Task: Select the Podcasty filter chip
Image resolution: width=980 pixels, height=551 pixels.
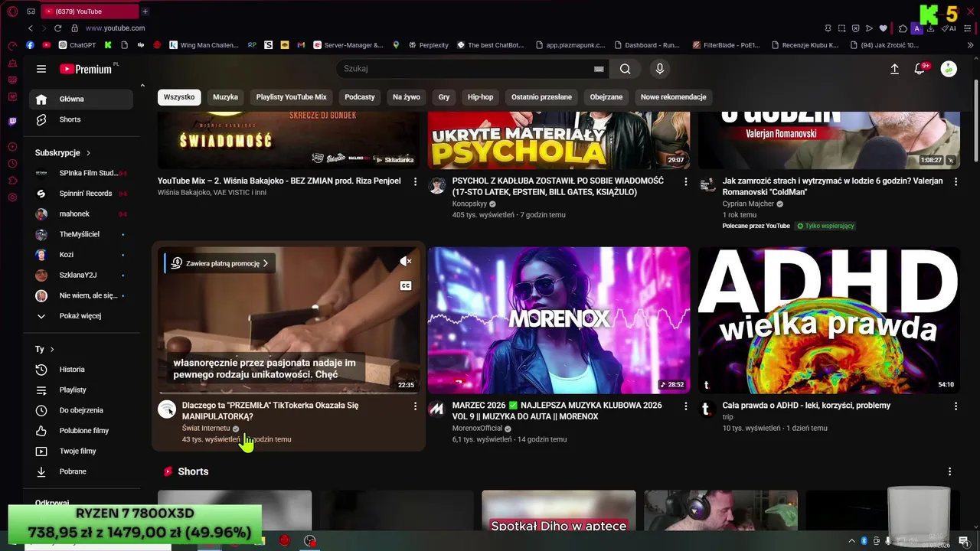Action: pyautogui.click(x=360, y=97)
